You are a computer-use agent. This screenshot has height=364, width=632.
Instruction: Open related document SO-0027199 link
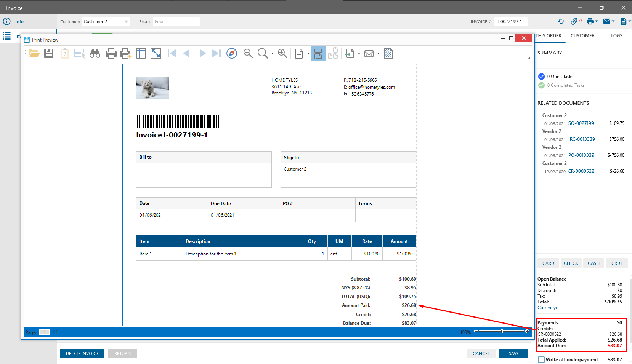[581, 123]
